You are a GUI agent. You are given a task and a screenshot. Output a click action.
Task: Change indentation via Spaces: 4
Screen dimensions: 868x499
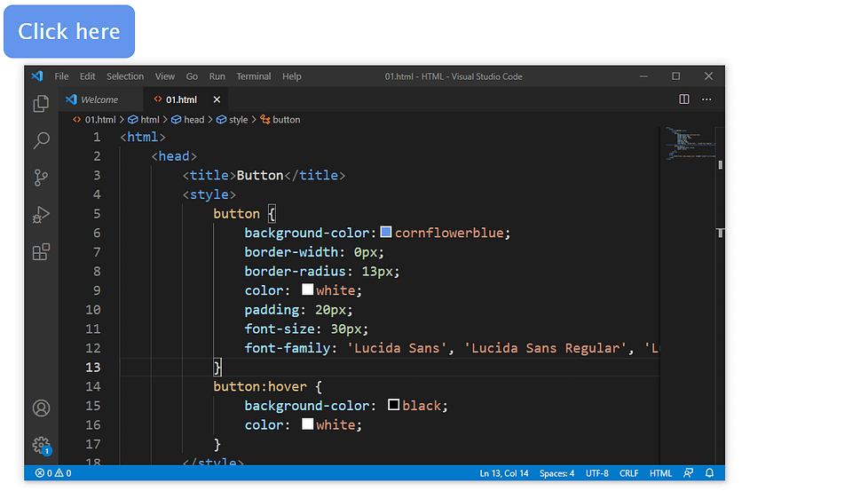(x=556, y=473)
